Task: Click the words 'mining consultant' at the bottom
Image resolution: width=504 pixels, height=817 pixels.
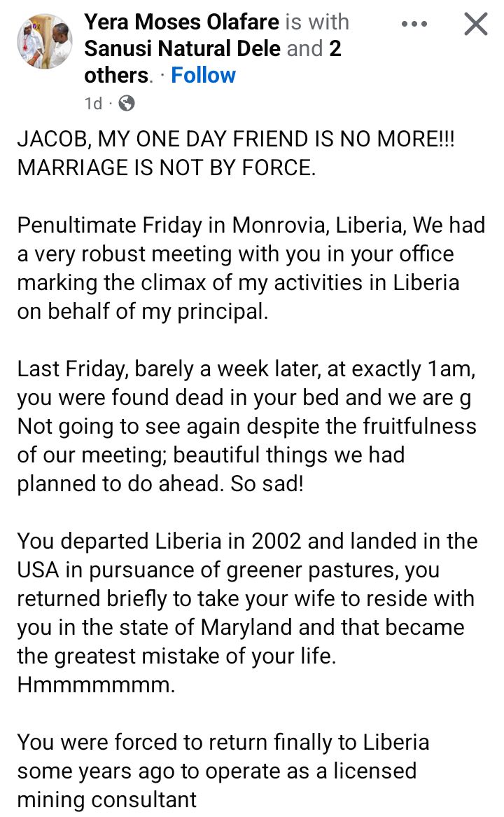Action: click(x=107, y=799)
